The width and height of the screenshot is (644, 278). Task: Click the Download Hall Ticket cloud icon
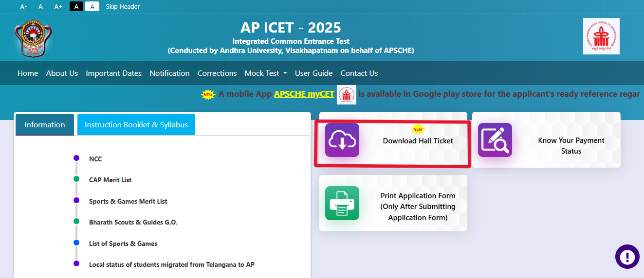click(x=342, y=140)
